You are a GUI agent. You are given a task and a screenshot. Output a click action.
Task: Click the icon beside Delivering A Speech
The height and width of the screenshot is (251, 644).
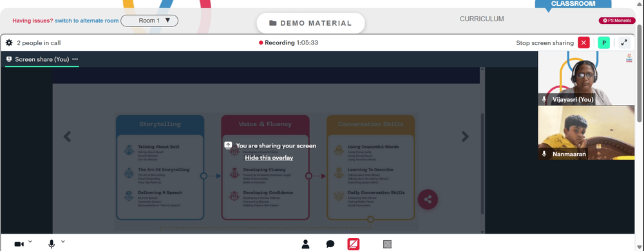click(129, 196)
